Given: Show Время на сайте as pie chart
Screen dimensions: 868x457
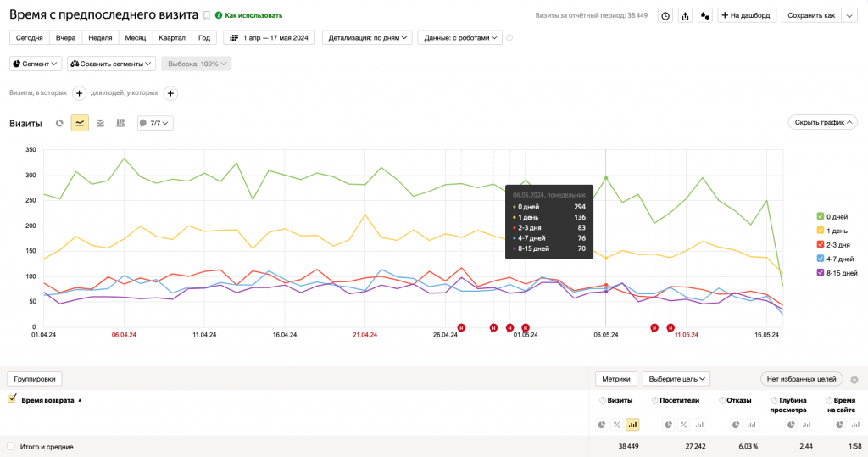Looking at the screenshot, I should [840, 425].
